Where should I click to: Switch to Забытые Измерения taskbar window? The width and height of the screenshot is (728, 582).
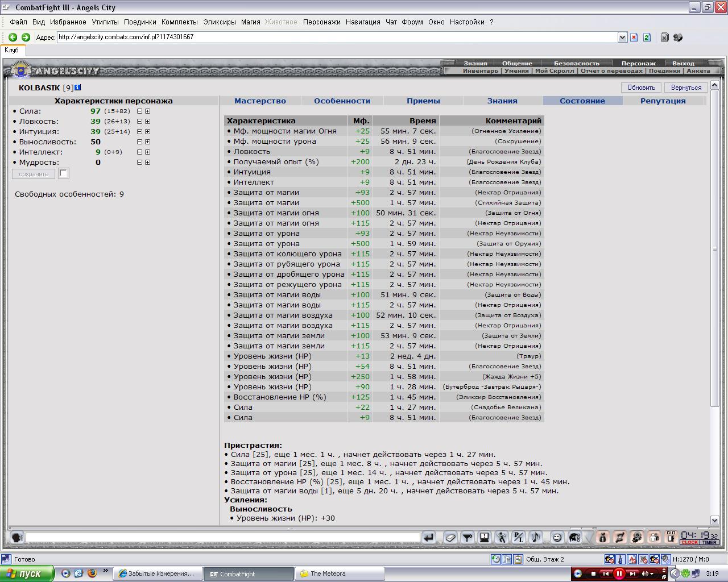pyautogui.click(x=158, y=573)
